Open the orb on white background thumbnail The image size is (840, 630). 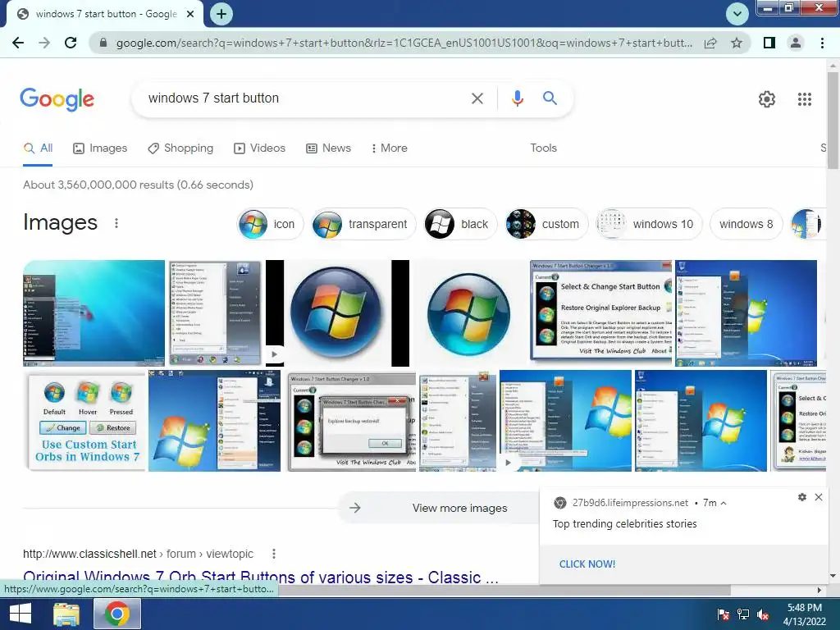click(469, 313)
